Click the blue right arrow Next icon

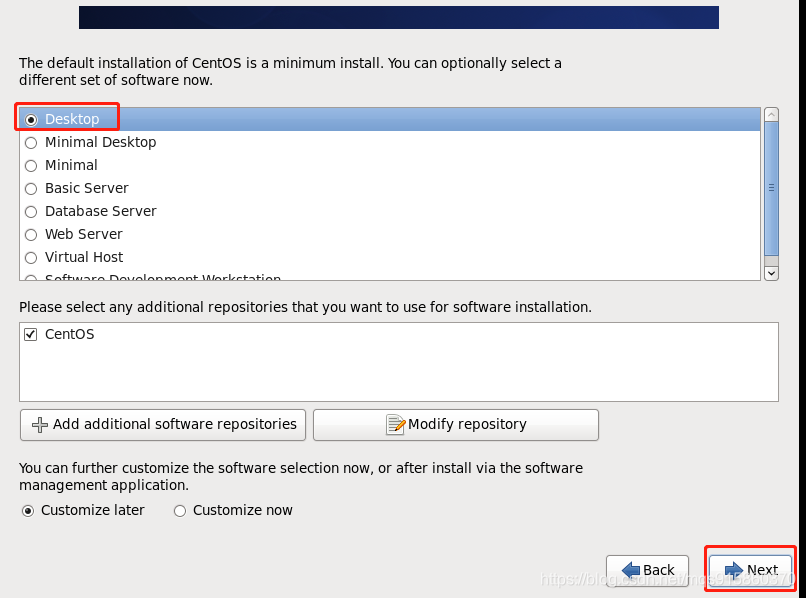[734, 570]
